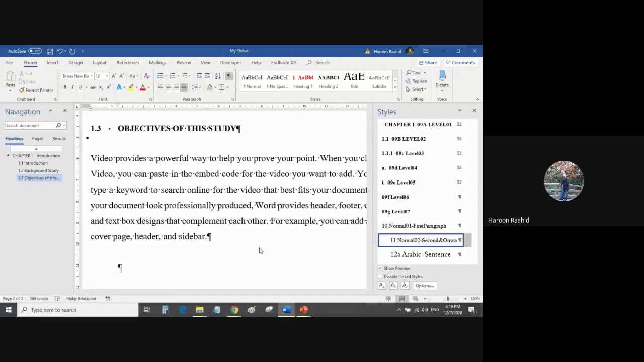Open the Borders dropdown arrow
This screenshot has height=362, width=644.
227,87
